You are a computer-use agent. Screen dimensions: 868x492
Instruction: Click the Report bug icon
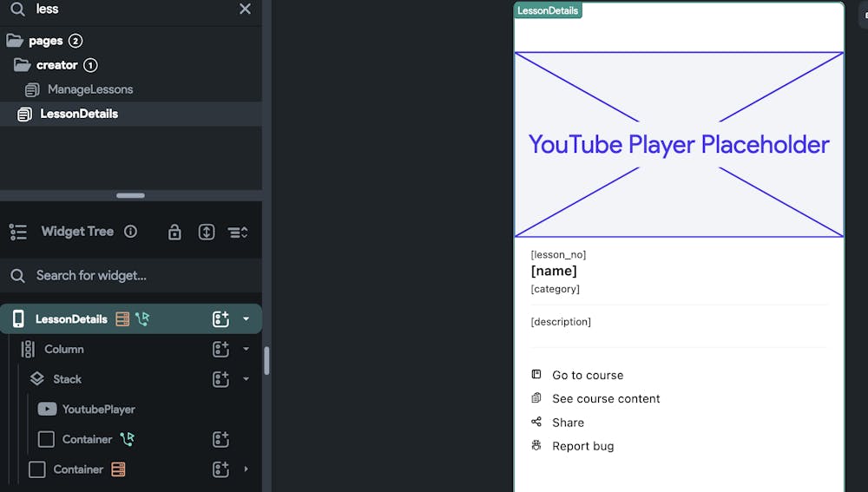coord(536,445)
